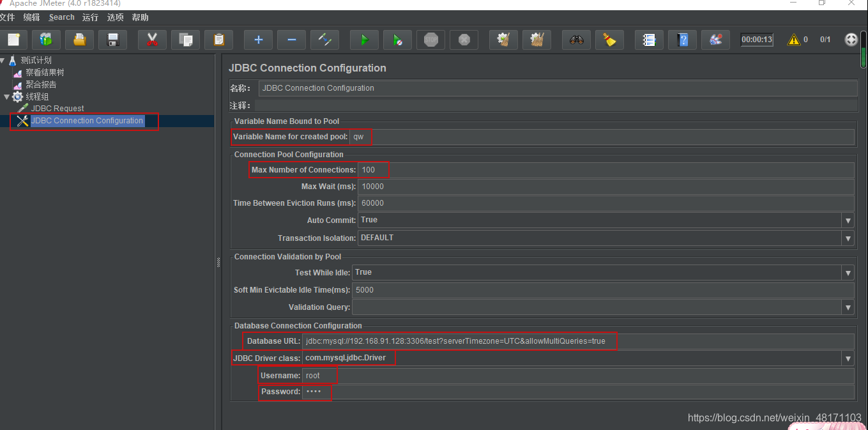The height and width of the screenshot is (430, 868).
Task: Open the Validation Query dropdown
Action: (848, 307)
